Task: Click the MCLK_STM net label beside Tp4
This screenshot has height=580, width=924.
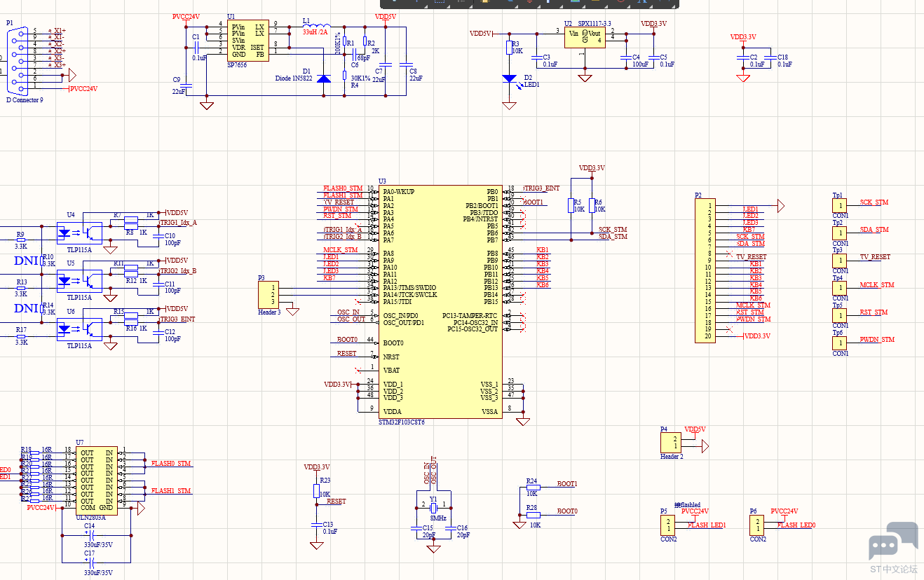Action: [x=876, y=285]
